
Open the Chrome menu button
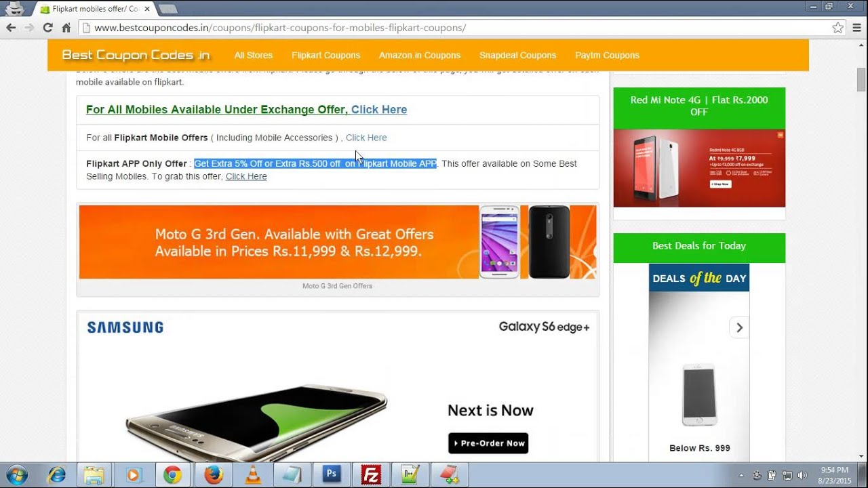(857, 28)
